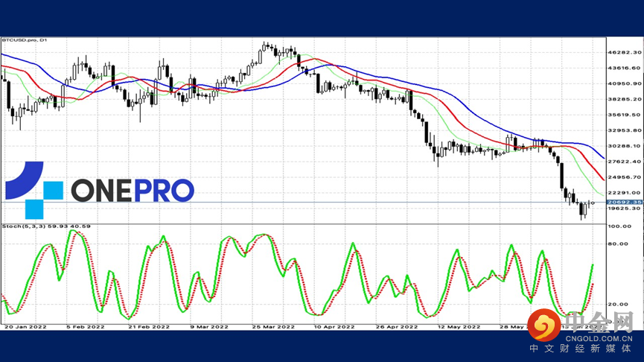This screenshot has height=362, width=644.
Task: Click the BTCUSD.pro, D1 chart title
Action: click(x=24, y=40)
